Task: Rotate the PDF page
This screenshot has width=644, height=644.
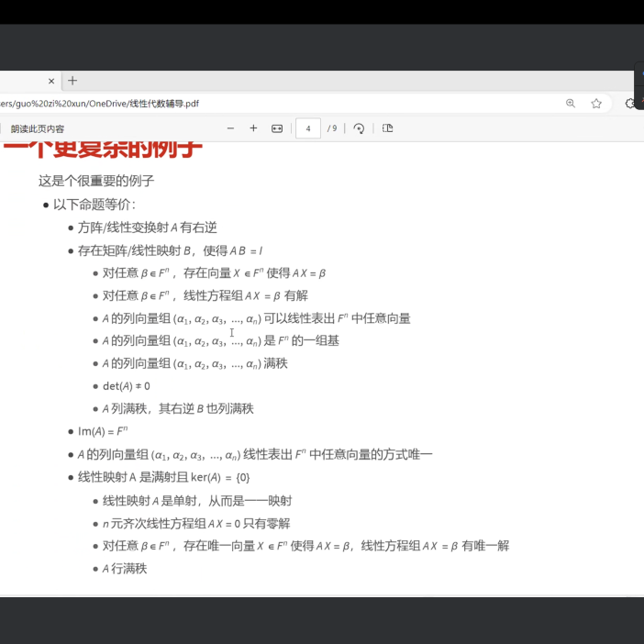Action: pos(359,128)
